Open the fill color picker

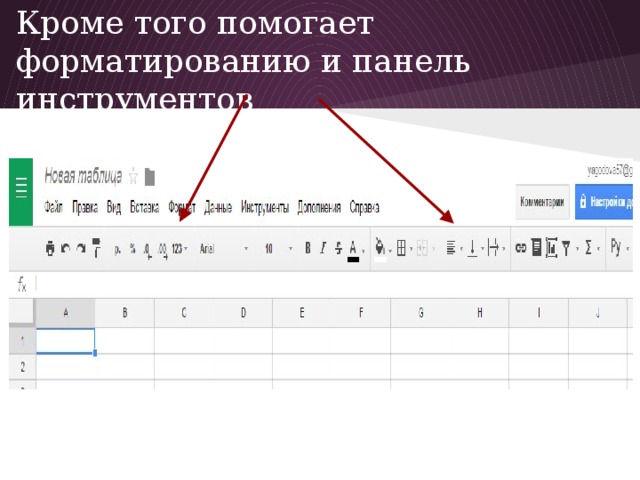380,249
